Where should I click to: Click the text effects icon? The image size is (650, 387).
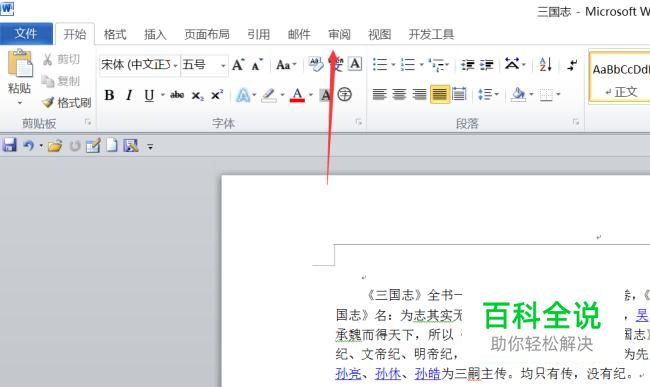pyautogui.click(x=243, y=95)
